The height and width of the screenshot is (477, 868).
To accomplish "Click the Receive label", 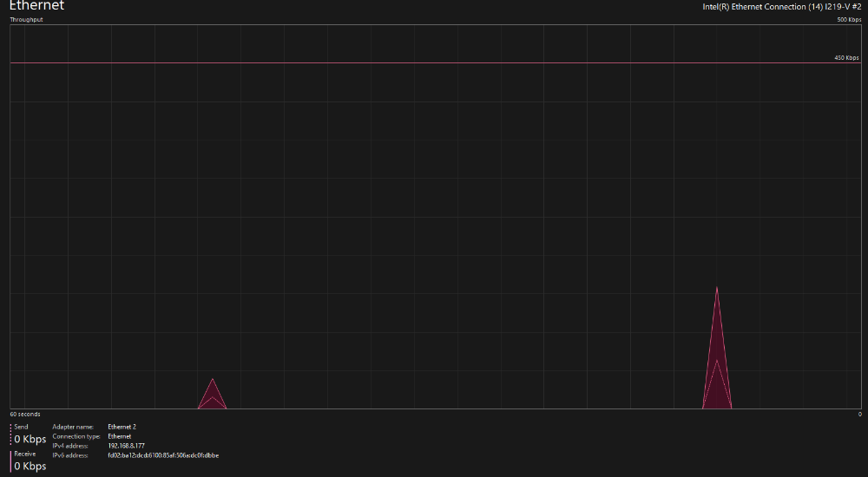I will [x=25, y=454].
